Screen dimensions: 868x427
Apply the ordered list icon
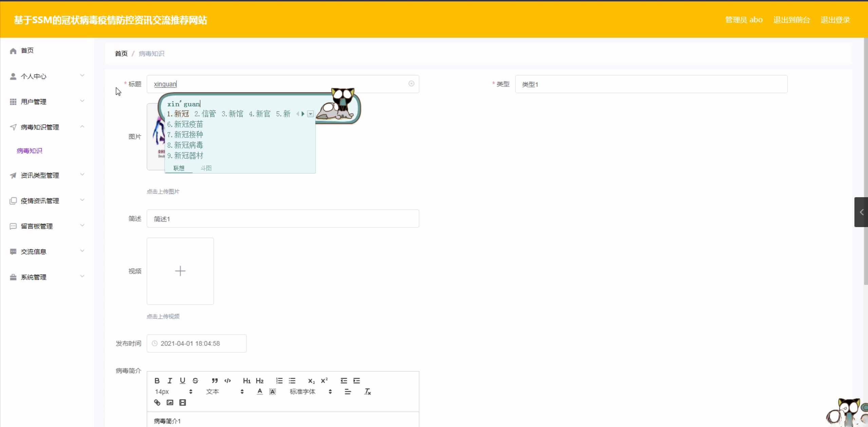(279, 380)
